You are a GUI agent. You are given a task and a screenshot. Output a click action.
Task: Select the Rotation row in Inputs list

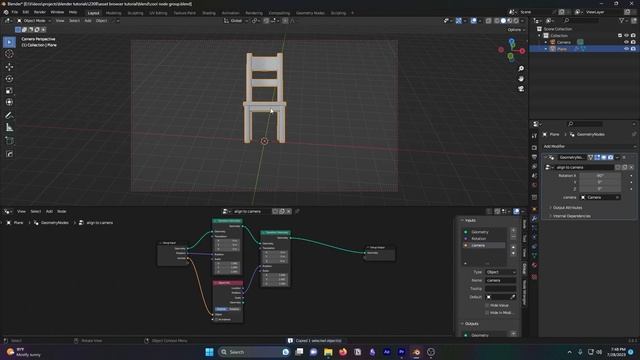pyautogui.click(x=485, y=239)
